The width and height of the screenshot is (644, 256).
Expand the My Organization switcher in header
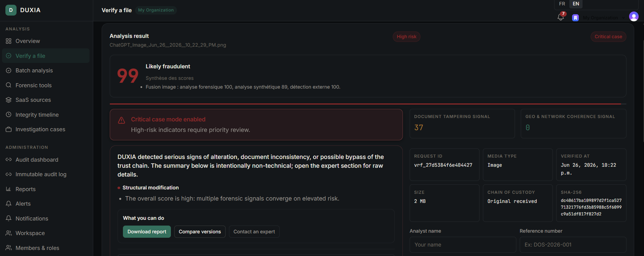click(604, 18)
